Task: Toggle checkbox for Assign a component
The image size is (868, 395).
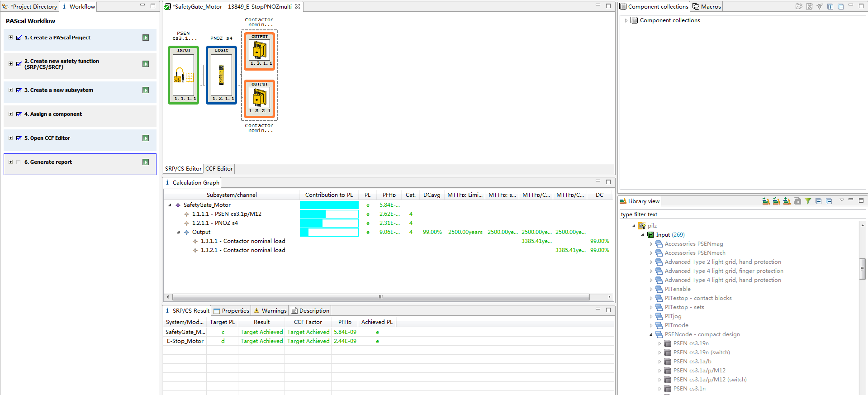Action: pos(19,114)
